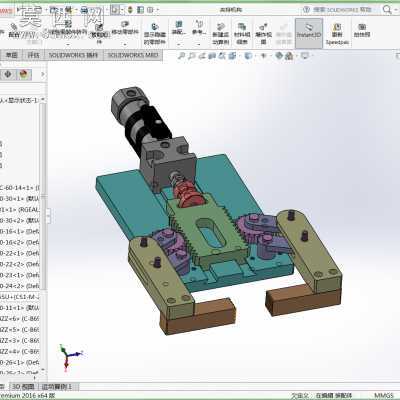Expand more manager tabs with the arrow
This screenshot has width=400, height=400.
tap(43, 74)
